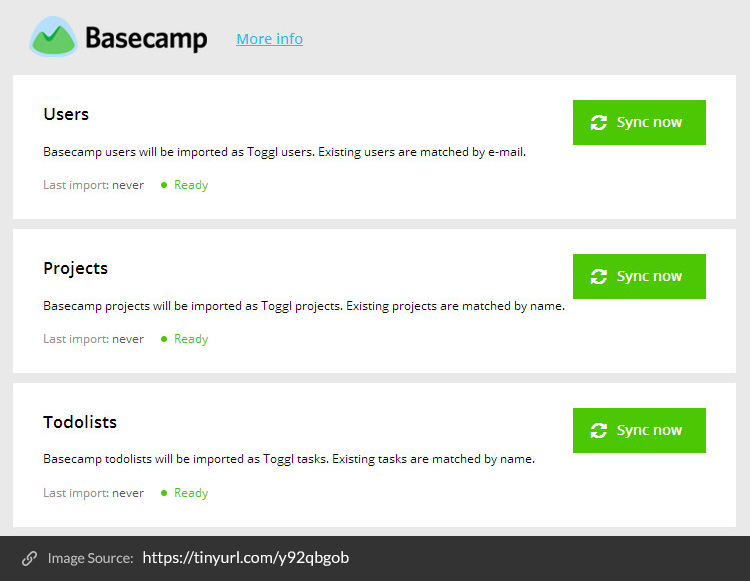This screenshot has height=581, width=750.
Task: Click the Users section heading
Action: click(x=66, y=114)
